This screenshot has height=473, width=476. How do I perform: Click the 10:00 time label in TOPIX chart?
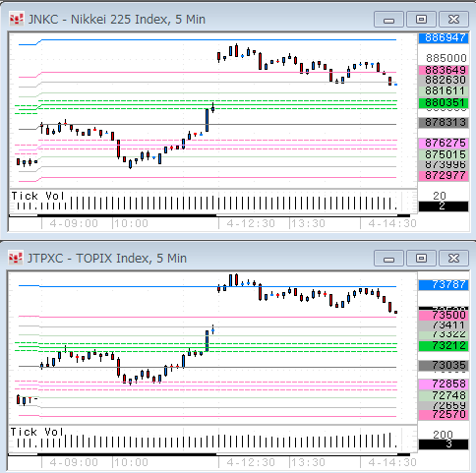[131, 462]
